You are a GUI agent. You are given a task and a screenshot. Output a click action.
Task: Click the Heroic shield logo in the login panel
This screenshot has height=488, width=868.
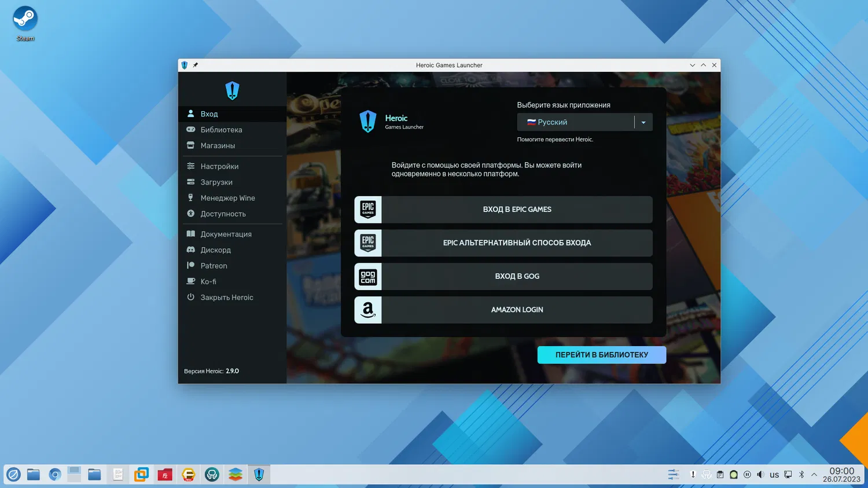[368, 122]
